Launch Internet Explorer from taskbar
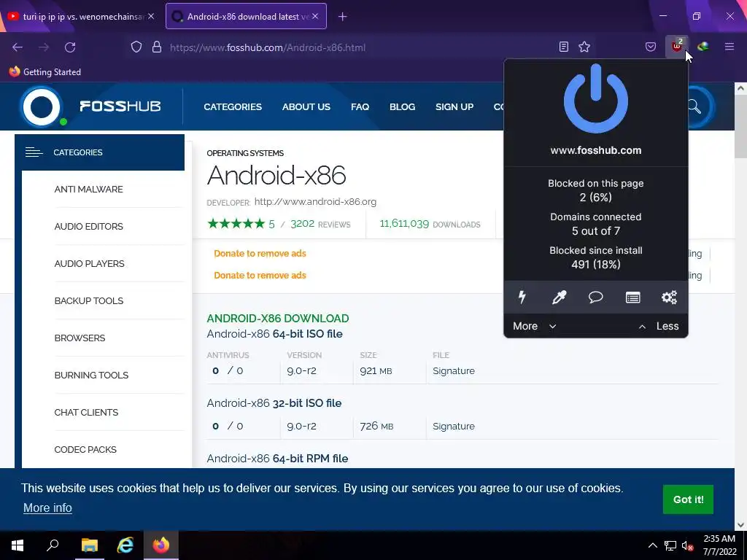747x560 pixels. tap(125, 545)
